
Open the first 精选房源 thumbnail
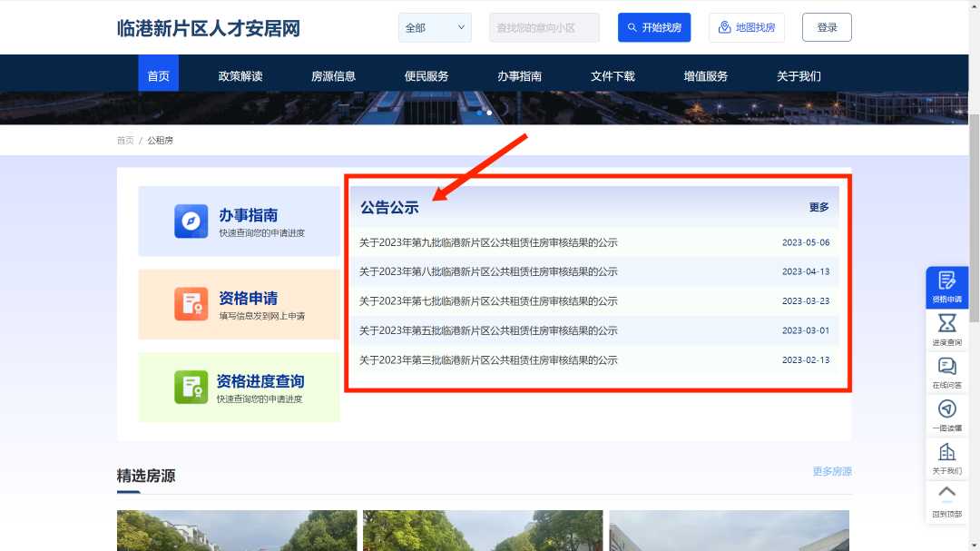(x=237, y=530)
